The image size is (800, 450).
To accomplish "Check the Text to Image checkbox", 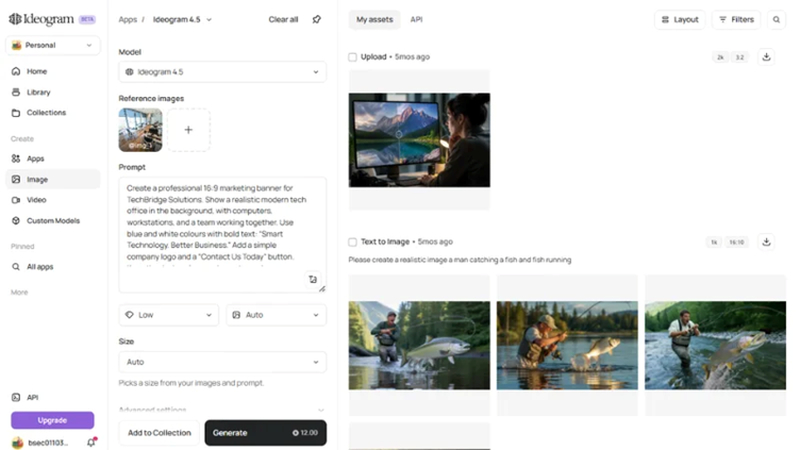I will (x=353, y=242).
